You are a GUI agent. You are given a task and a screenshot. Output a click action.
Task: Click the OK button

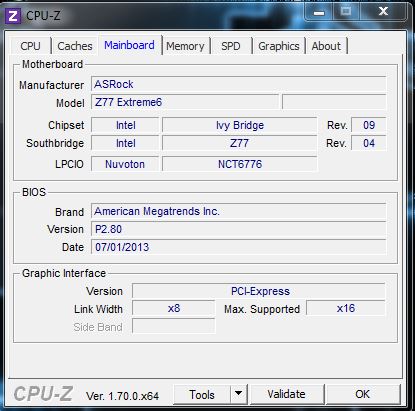click(363, 394)
